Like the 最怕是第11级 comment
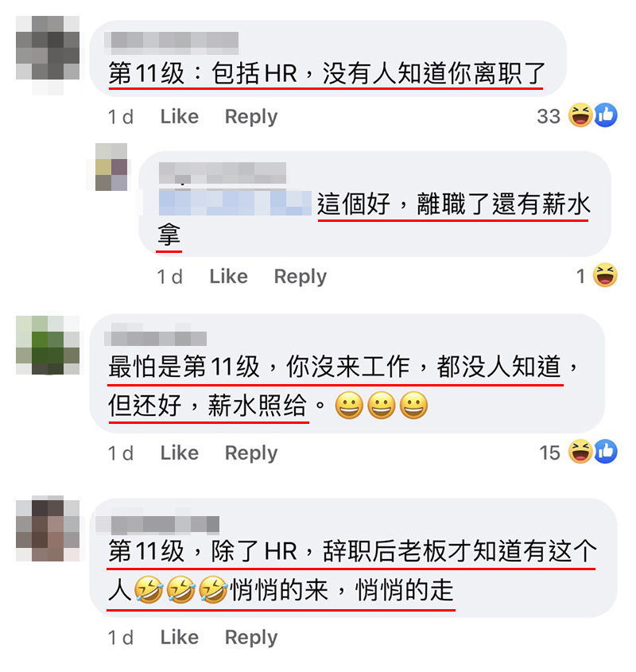The image size is (636, 672). [179, 453]
